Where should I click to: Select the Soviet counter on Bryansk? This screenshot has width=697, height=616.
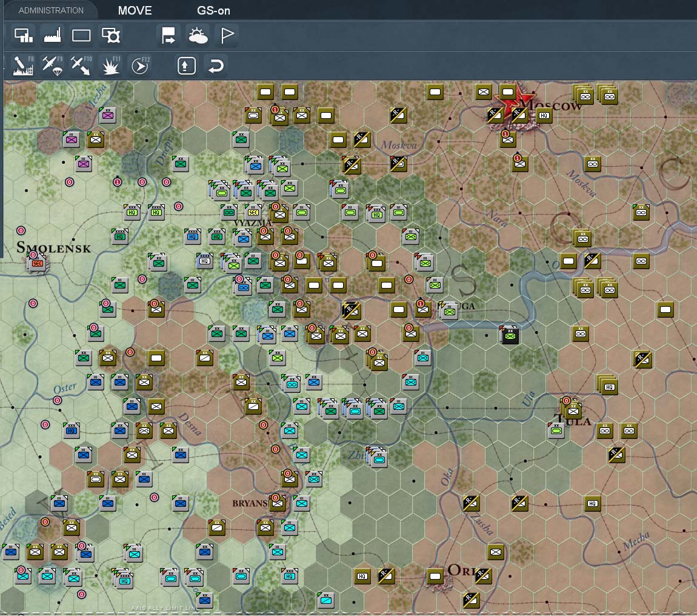(x=278, y=503)
